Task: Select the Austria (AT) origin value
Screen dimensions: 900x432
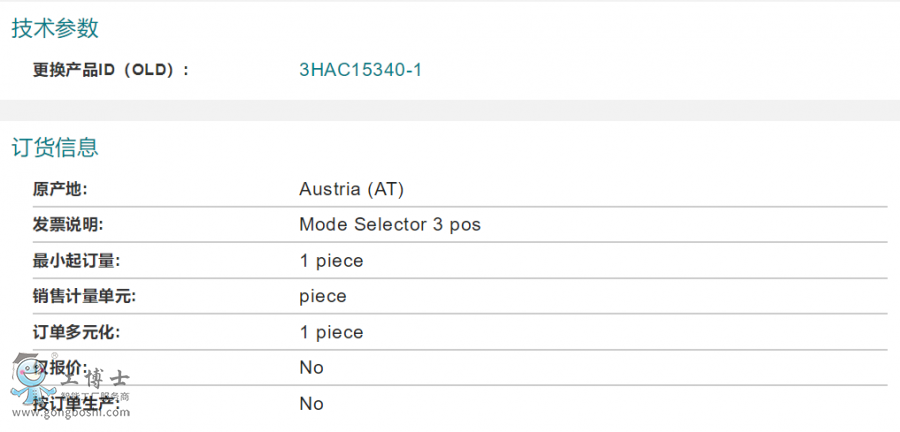Action: coord(351,188)
